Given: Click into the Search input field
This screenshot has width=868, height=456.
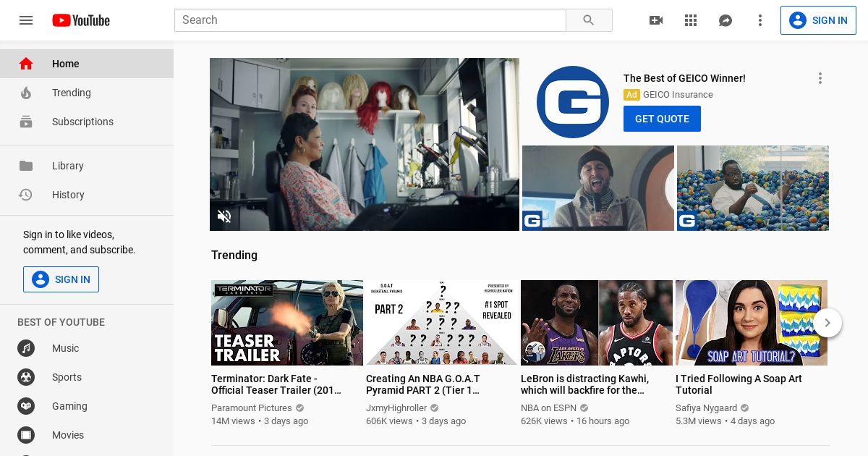Looking at the screenshot, I should [x=370, y=20].
